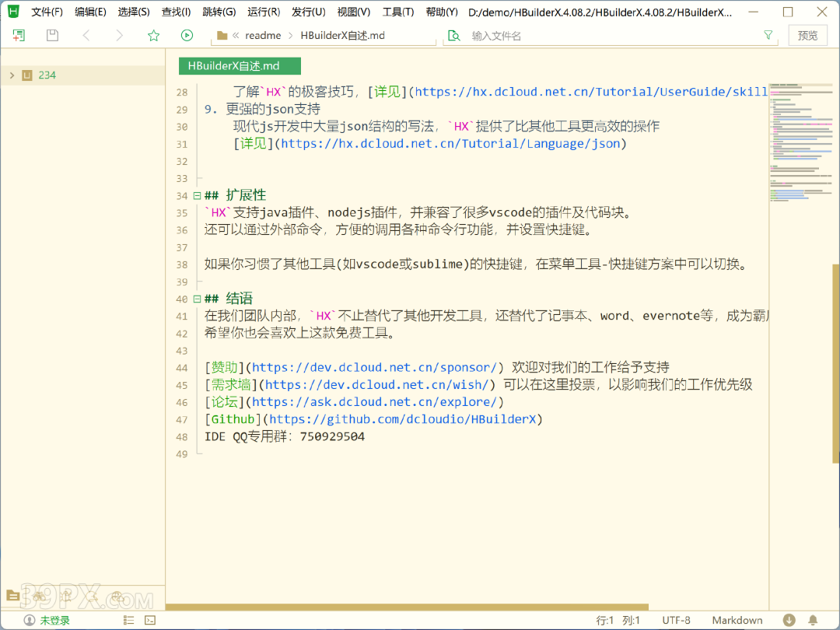Open the 查找(I) menu
This screenshot has height=630, width=840.
(177, 12)
